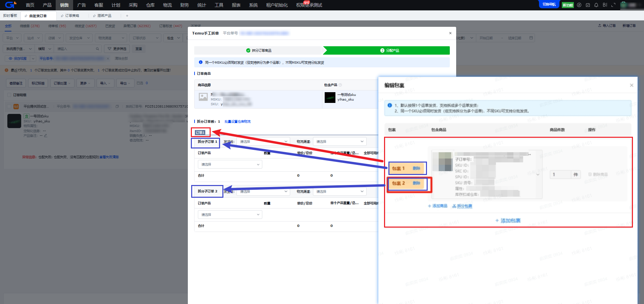
Task: Open the 平台 filter dropdown
Action: coord(12,38)
